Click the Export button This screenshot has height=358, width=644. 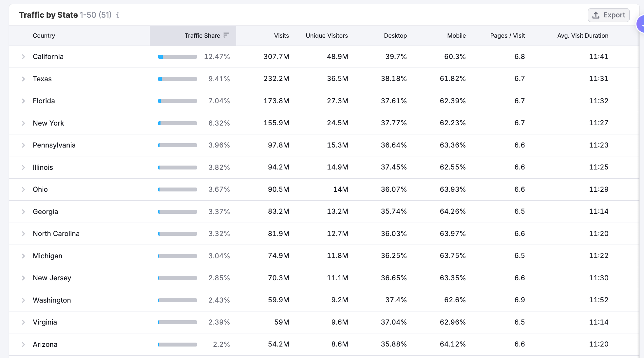tap(608, 15)
